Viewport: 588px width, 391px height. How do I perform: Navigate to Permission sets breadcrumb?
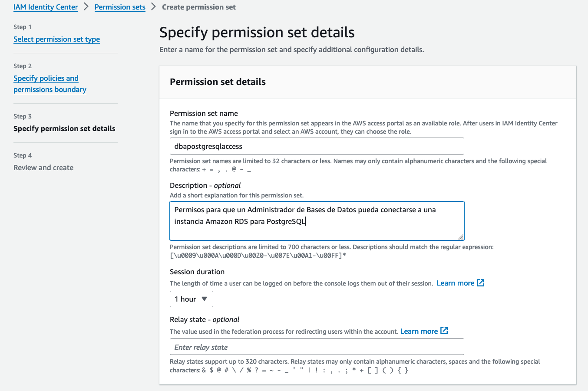[120, 7]
